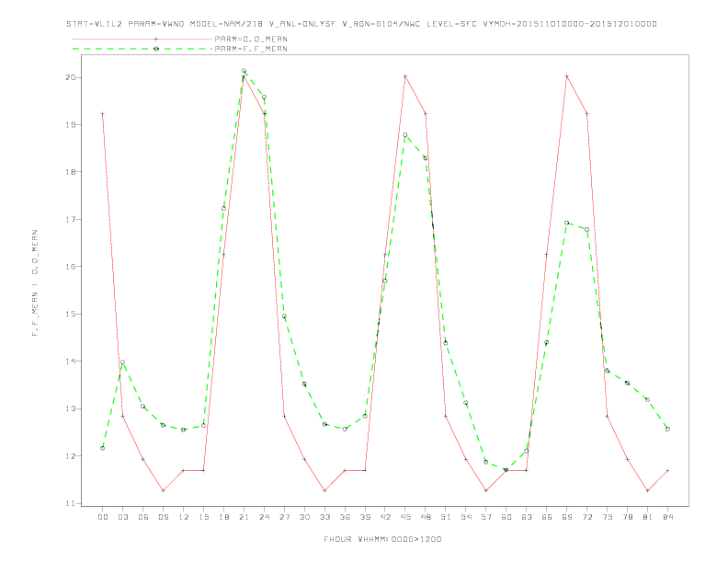728x563 pixels.
Task: Select the PARM=O.O_MEAN legend label
Action: [x=251, y=39]
